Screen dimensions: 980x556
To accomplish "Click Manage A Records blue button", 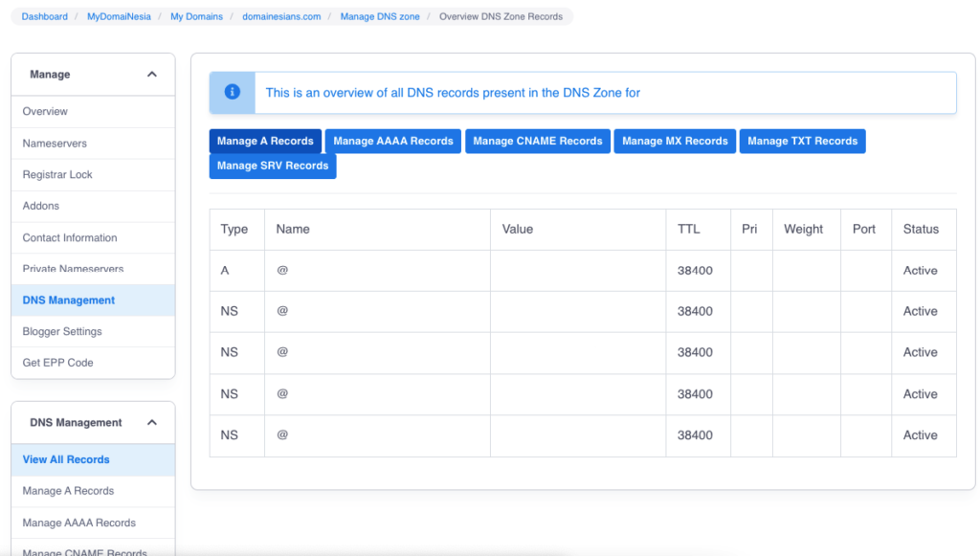I will point(265,142).
